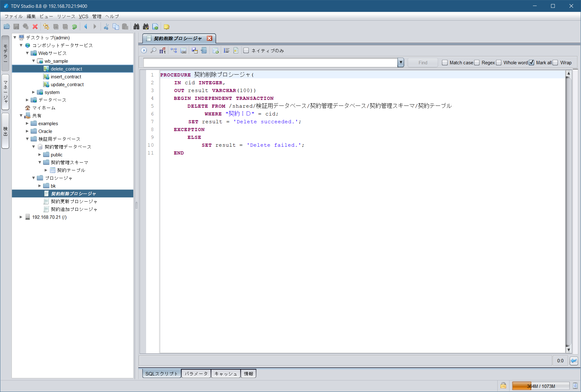
Task: Expand the 192.168.70.21 (/) server node
Action: [x=21, y=217]
